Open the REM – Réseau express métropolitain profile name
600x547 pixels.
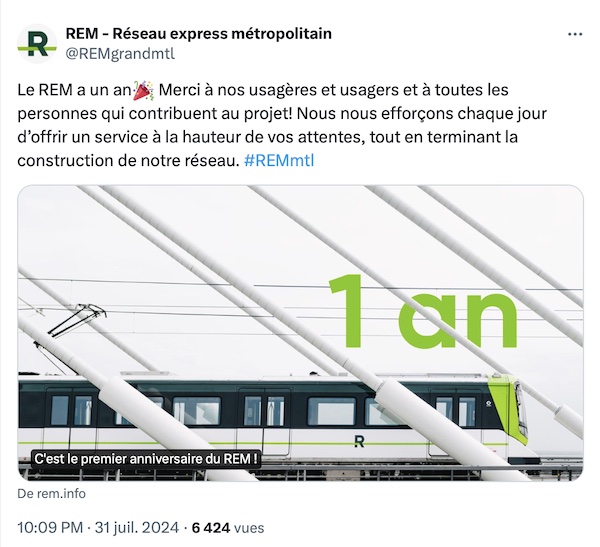[x=199, y=34]
